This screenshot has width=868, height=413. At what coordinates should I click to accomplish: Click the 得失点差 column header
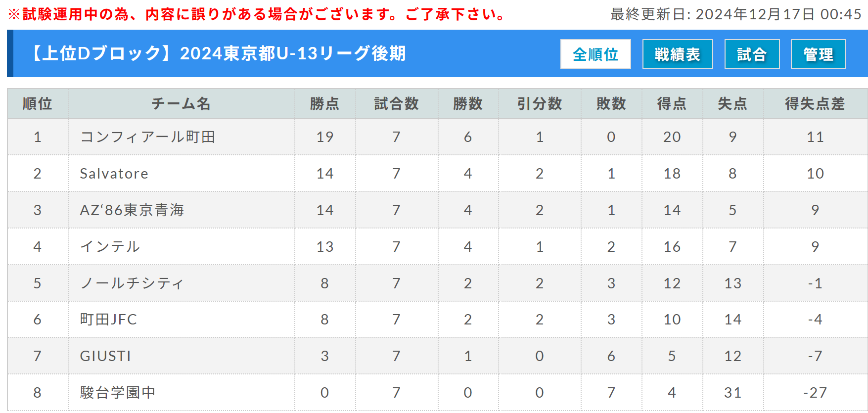pos(815,104)
